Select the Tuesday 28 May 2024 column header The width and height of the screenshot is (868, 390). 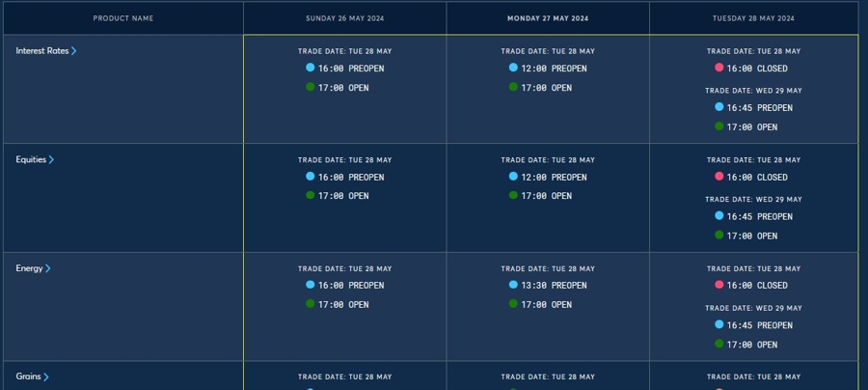click(x=753, y=18)
